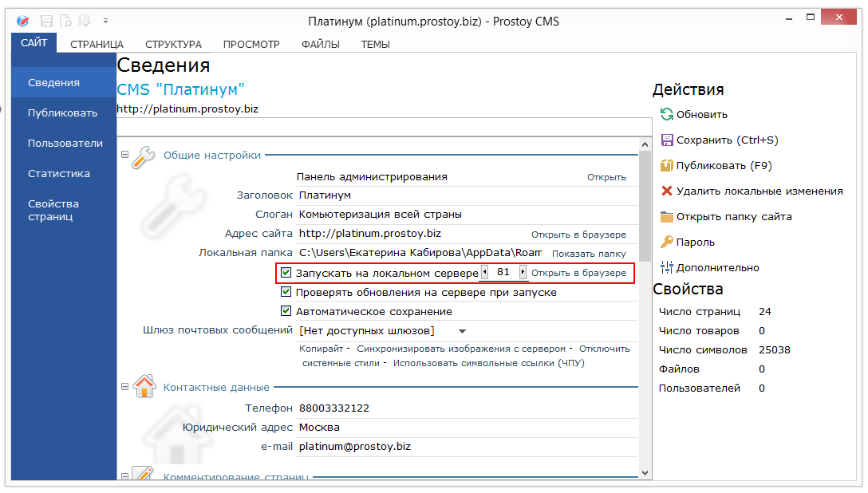Screen dimensions: 868x493
Task: Switch to the СТРУКТУРА tab
Action: coord(173,44)
